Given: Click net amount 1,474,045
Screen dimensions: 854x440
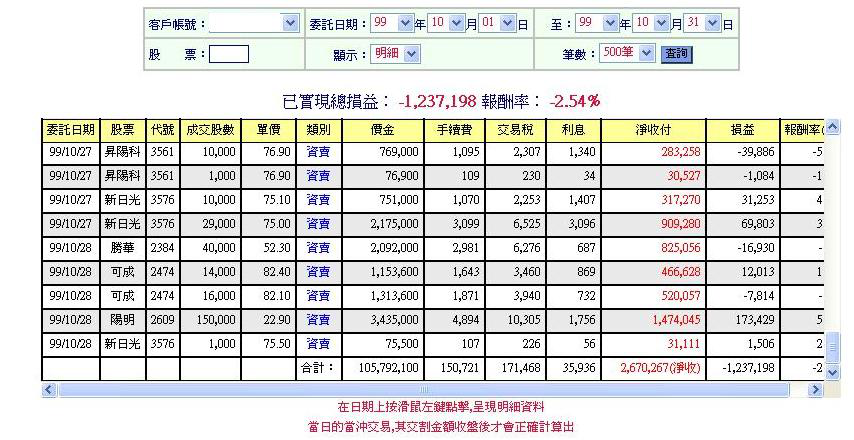Looking at the screenshot, I should tap(676, 320).
